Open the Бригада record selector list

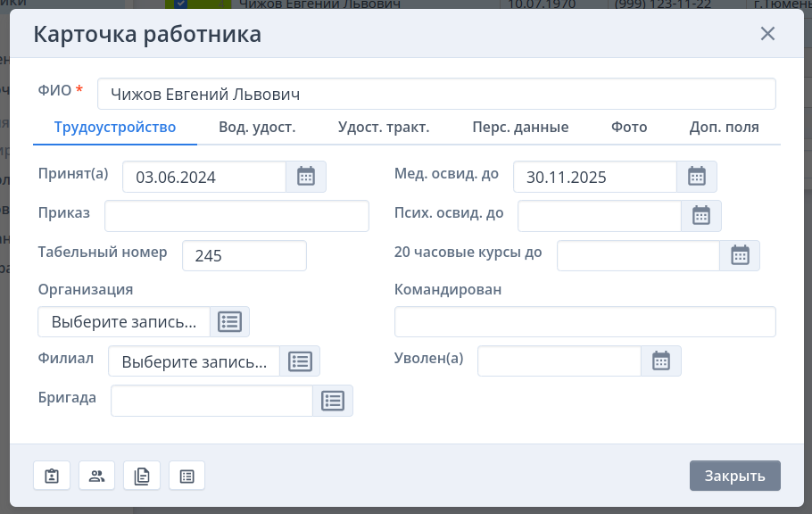[x=333, y=401]
